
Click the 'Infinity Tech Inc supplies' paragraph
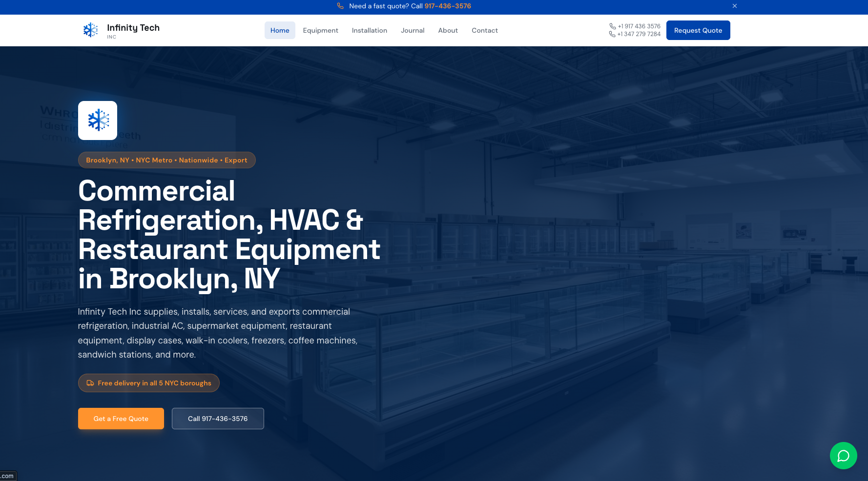[x=218, y=333]
